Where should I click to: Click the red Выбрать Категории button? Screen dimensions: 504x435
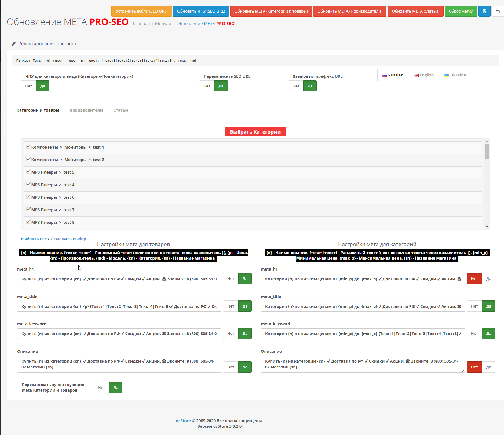pos(255,132)
